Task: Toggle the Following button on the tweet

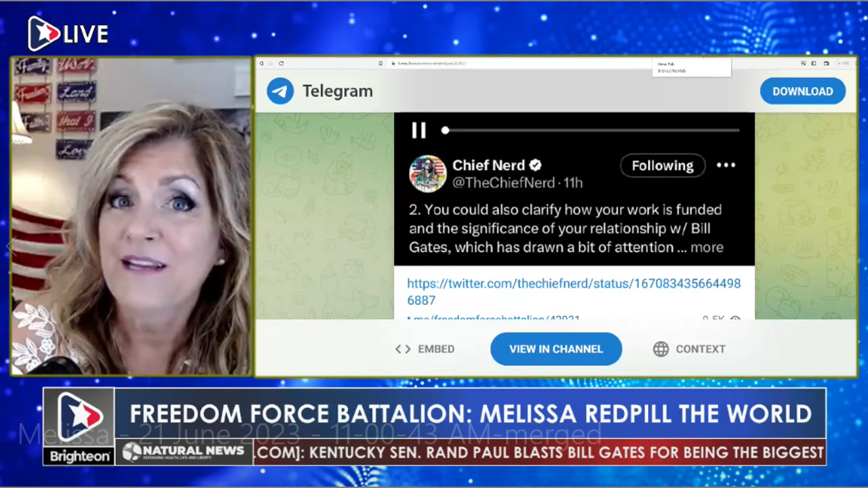Action: tap(662, 165)
